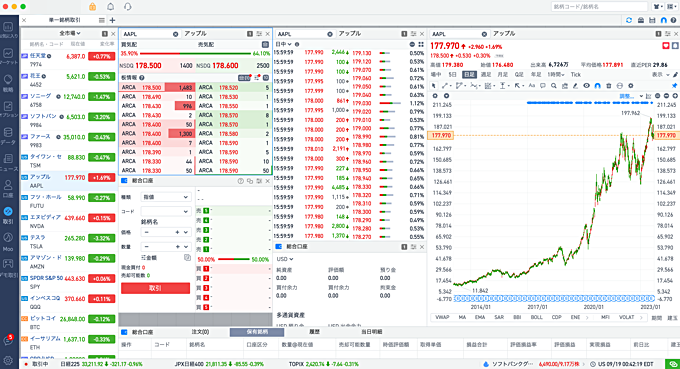Image resolution: width=680 pixels, height=369 pixels.
Task: Toggle the eye visibility icon in chart toolbar
Action: pyautogui.click(x=586, y=86)
